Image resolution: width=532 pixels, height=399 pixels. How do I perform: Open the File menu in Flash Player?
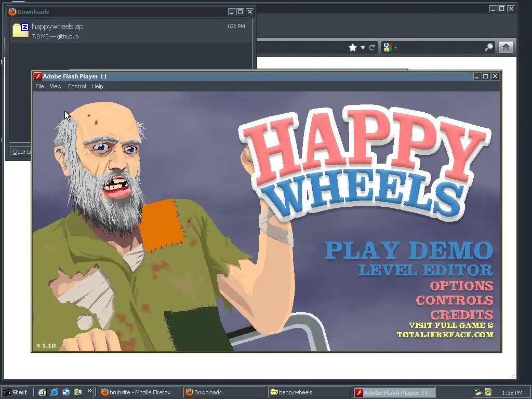click(x=39, y=86)
